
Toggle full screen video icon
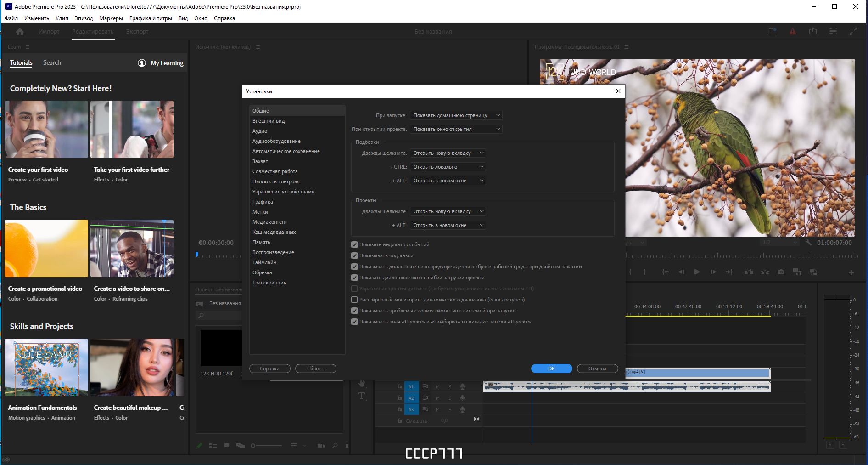pyautogui.click(x=853, y=31)
